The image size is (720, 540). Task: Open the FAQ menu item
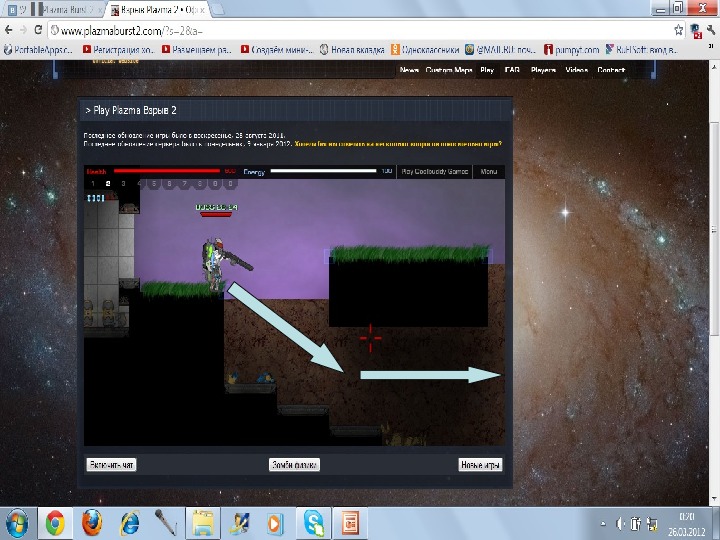(512, 70)
